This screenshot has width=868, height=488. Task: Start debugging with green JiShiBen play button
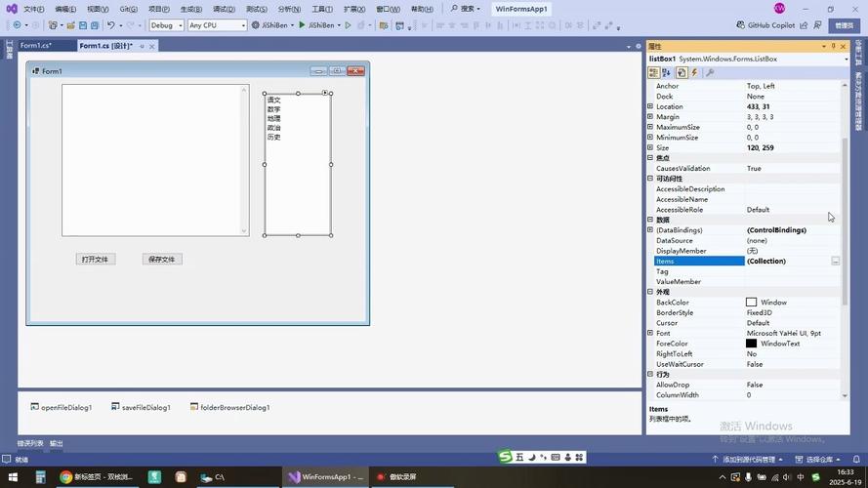302,25
